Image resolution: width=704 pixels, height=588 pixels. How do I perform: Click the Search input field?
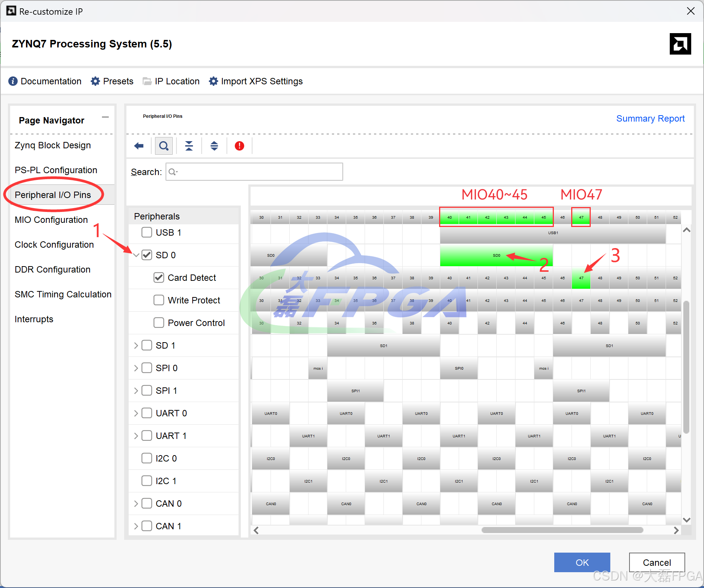[254, 172]
